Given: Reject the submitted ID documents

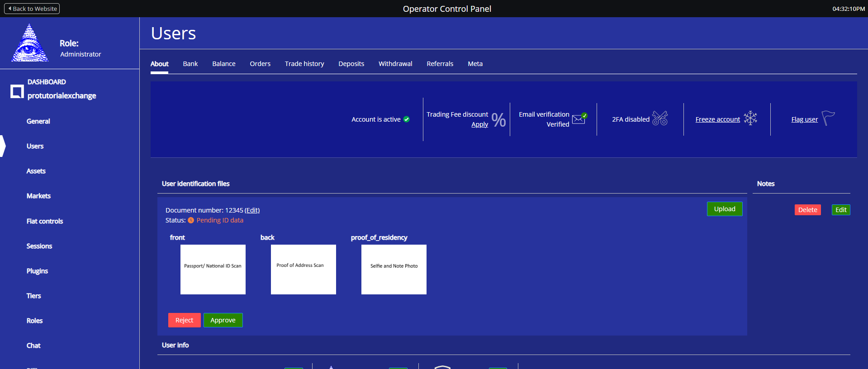Looking at the screenshot, I should [184, 320].
